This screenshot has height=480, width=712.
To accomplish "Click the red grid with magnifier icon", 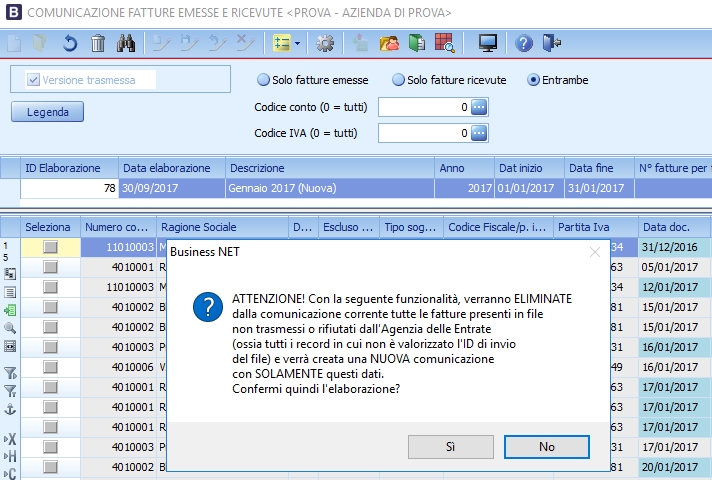I will click(445, 44).
